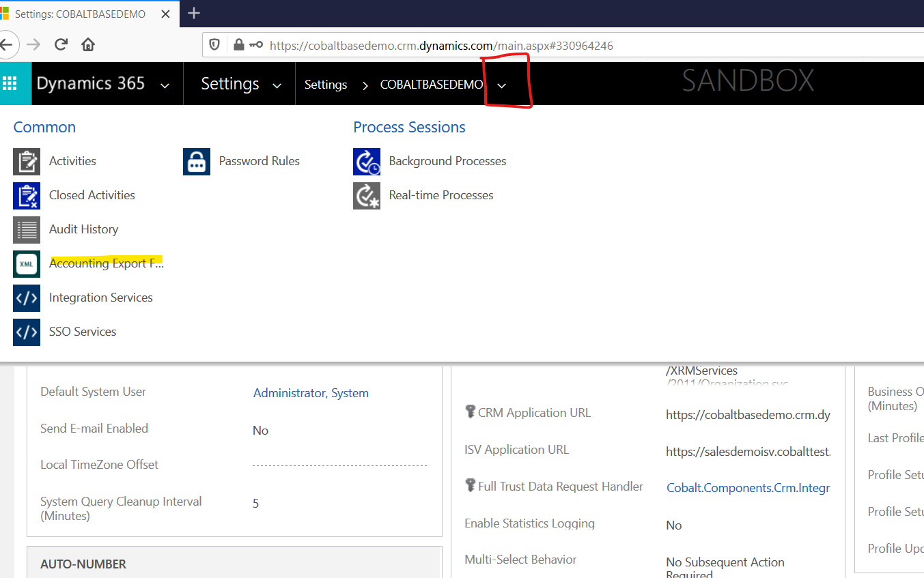Click the ISV Application URL value
The width and height of the screenshot is (924, 578).
pos(748,451)
